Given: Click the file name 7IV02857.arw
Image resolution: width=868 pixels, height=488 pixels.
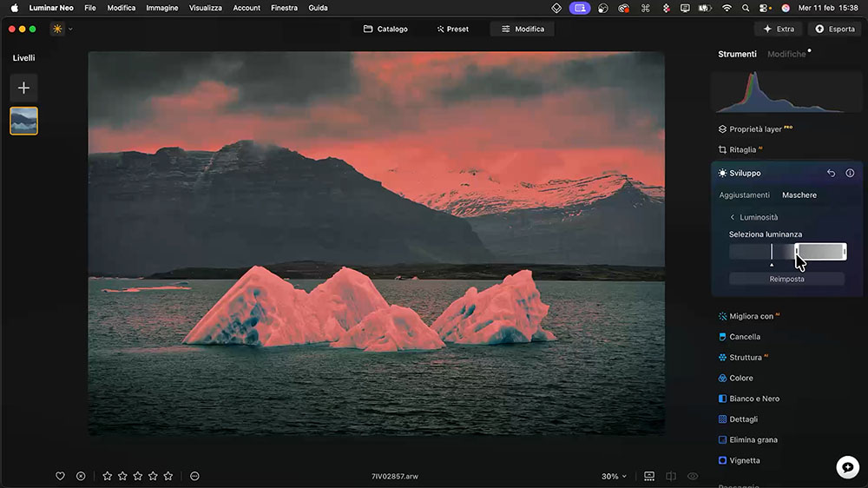Looking at the screenshot, I should (395, 477).
